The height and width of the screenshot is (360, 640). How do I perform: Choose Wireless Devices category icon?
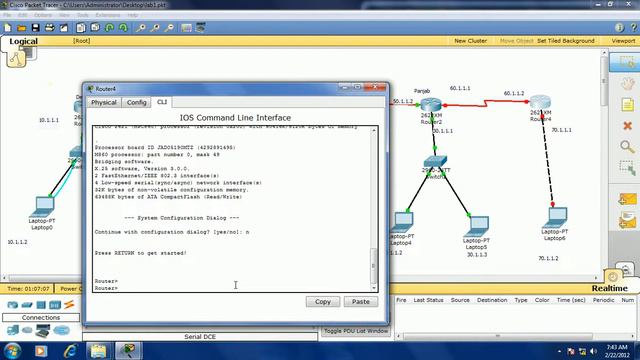coord(55,305)
